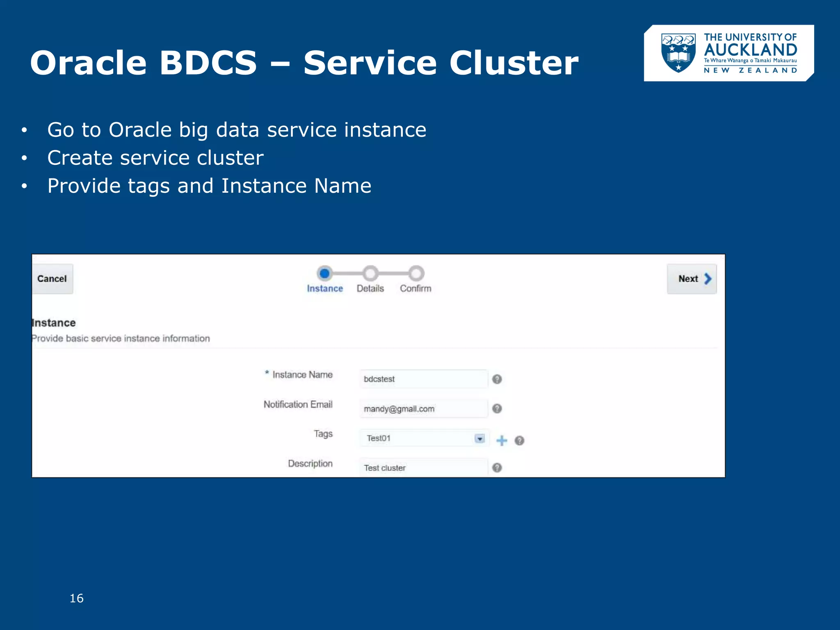Switch to the Details step label
The image size is (840, 630).
pos(370,289)
